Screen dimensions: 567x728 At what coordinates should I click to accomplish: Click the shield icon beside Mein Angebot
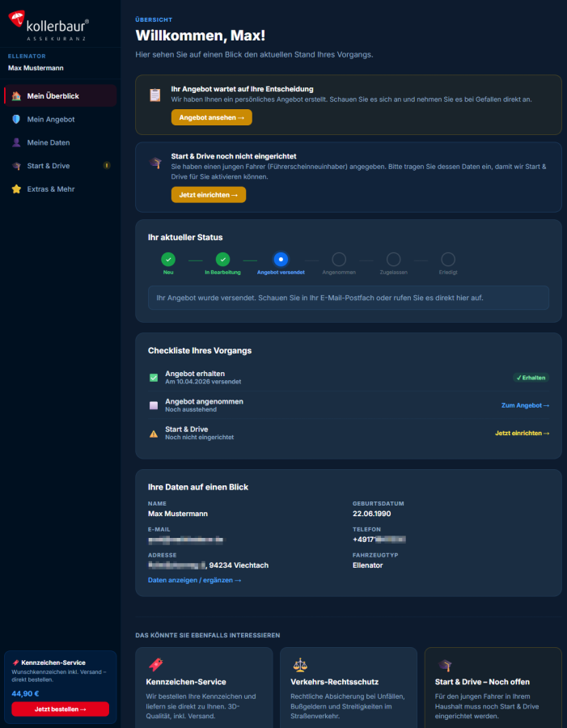(x=16, y=119)
